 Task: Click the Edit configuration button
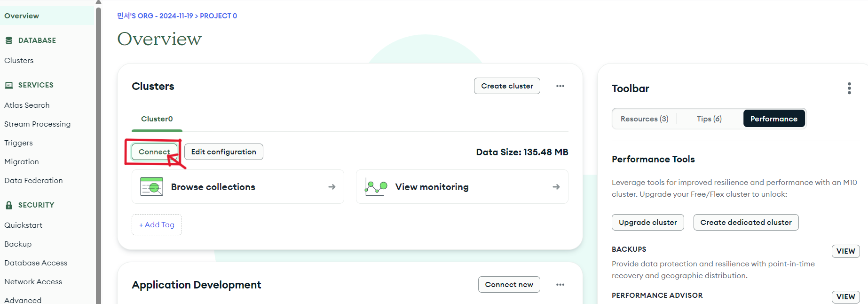(224, 152)
